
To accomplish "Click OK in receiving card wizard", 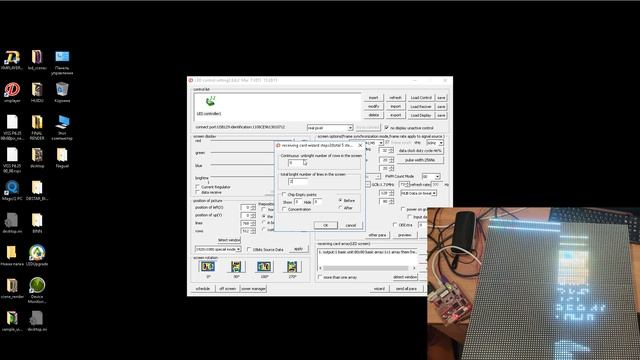I will (326, 225).
